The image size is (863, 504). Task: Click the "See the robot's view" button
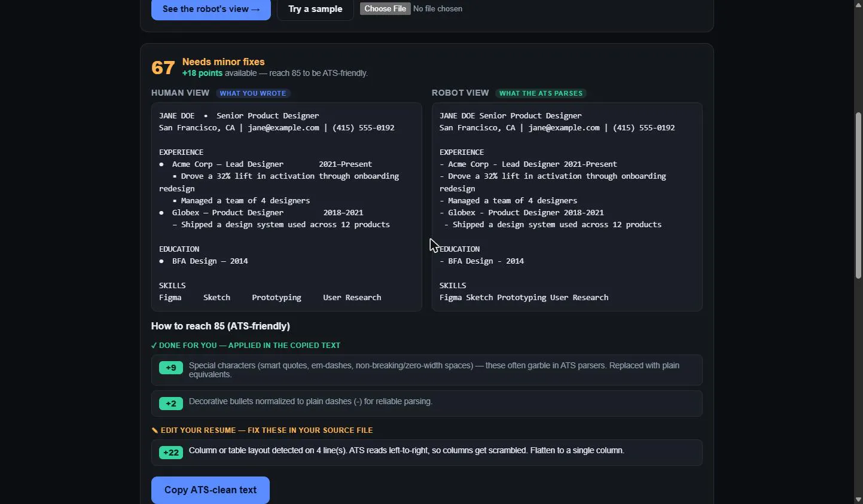pyautogui.click(x=211, y=9)
